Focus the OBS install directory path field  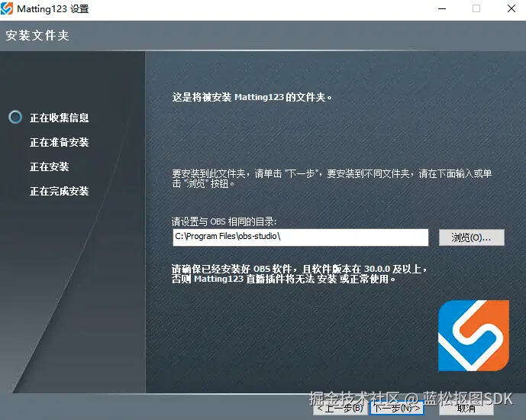click(x=301, y=237)
